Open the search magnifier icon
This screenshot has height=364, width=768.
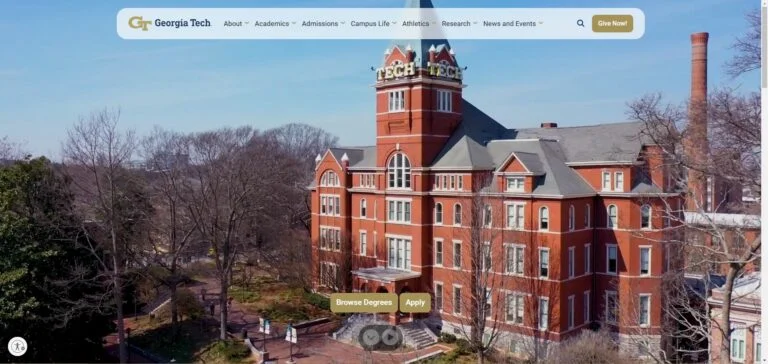coord(580,23)
